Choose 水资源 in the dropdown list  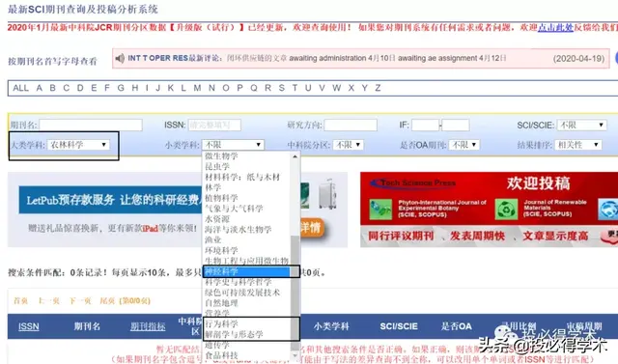(217, 218)
